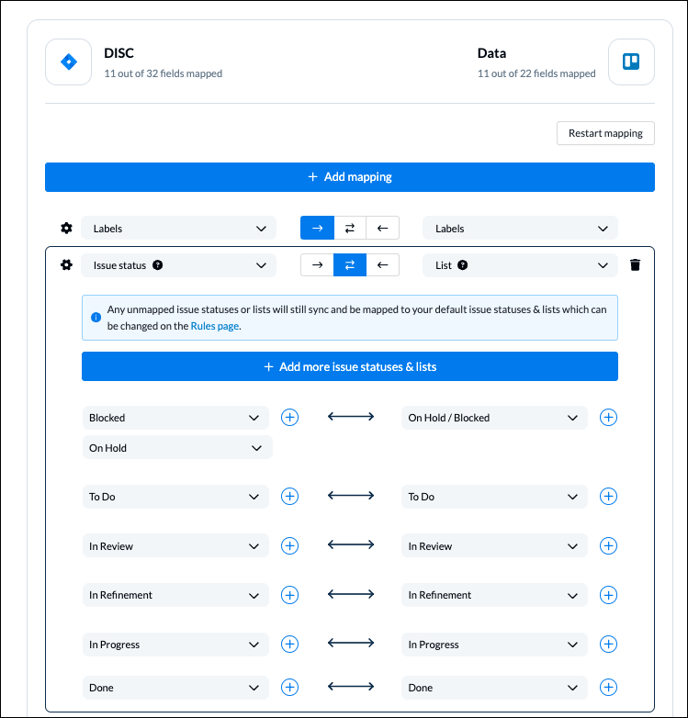Click the Restart mapping button

[x=606, y=133]
